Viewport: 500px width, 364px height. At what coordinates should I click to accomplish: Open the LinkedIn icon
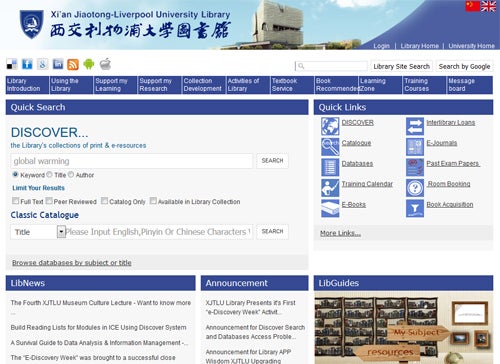coord(58,64)
